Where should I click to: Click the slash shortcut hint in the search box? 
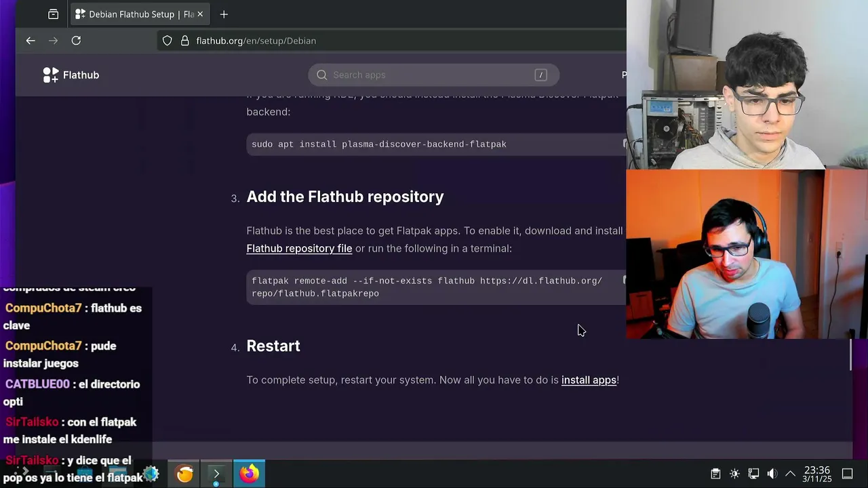pos(540,75)
